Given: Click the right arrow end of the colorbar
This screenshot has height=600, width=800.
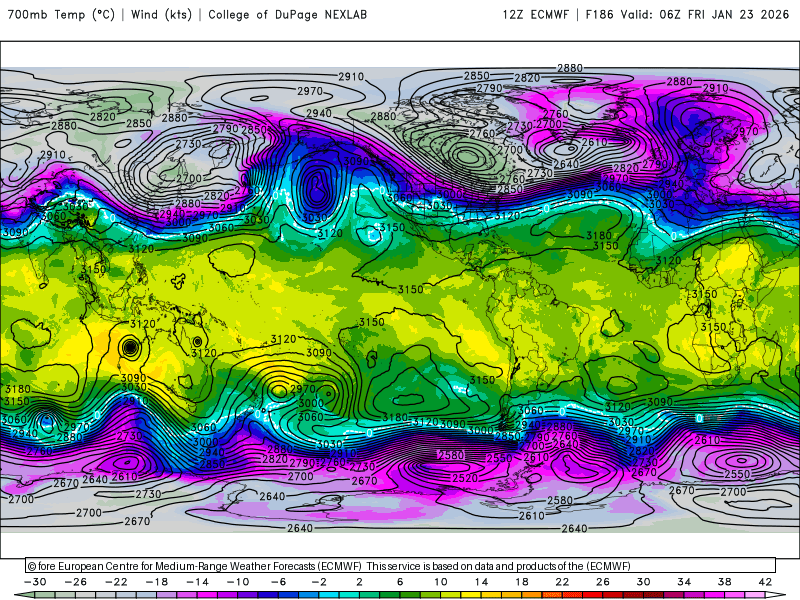Looking at the screenshot, I should coord(777,595).
